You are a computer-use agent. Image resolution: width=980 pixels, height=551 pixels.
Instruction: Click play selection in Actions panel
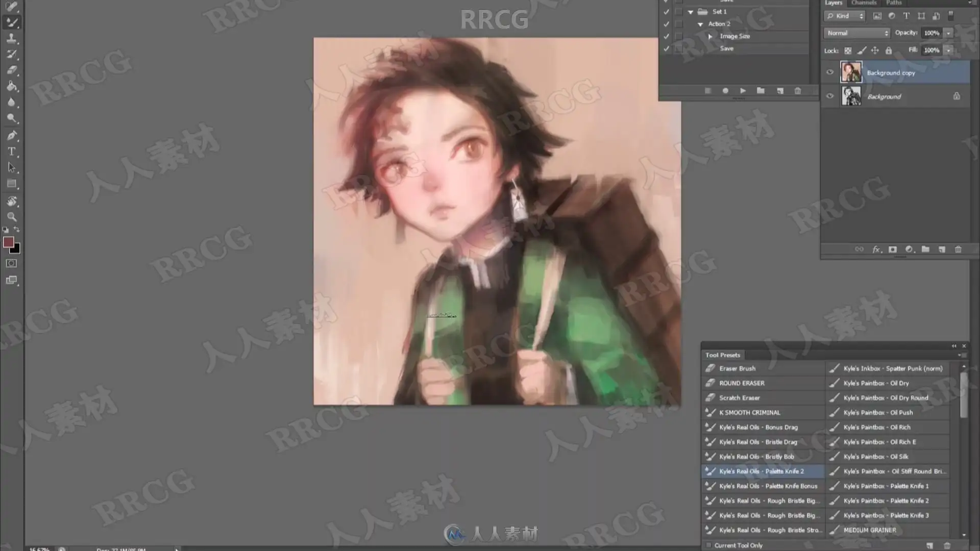(x=743, y=91)
